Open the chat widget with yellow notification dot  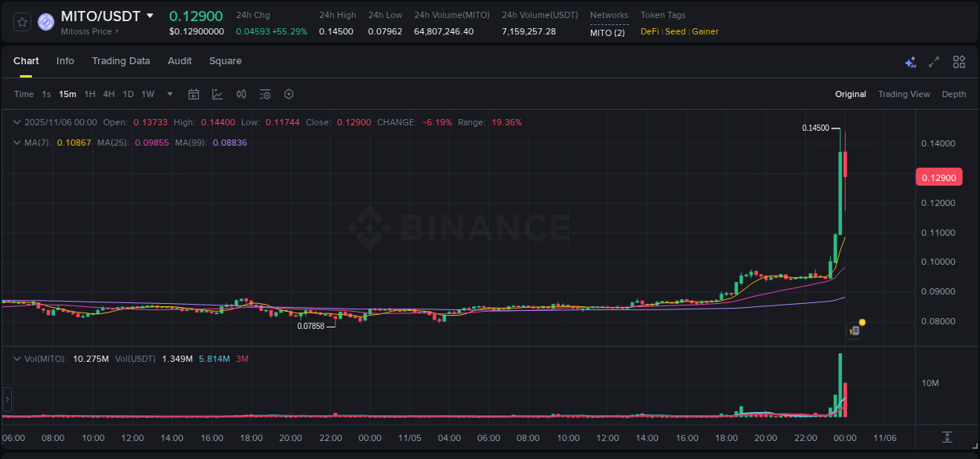[854, 330]
